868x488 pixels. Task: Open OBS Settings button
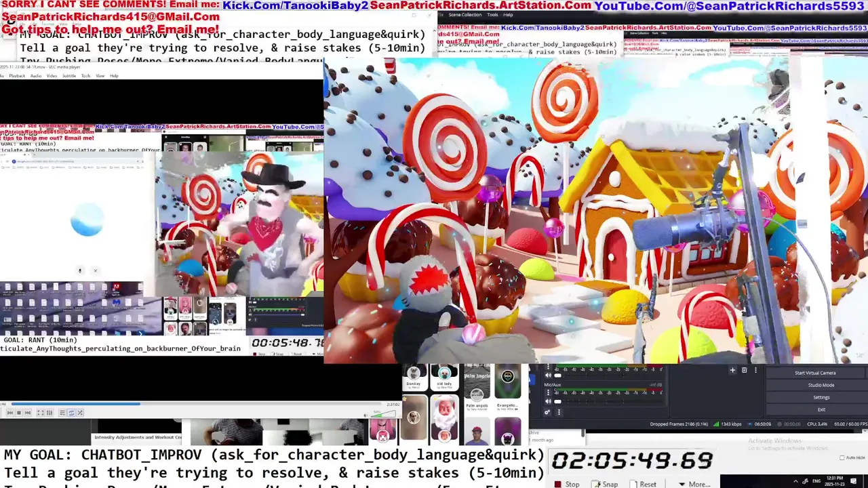click(x=821, y=397)
